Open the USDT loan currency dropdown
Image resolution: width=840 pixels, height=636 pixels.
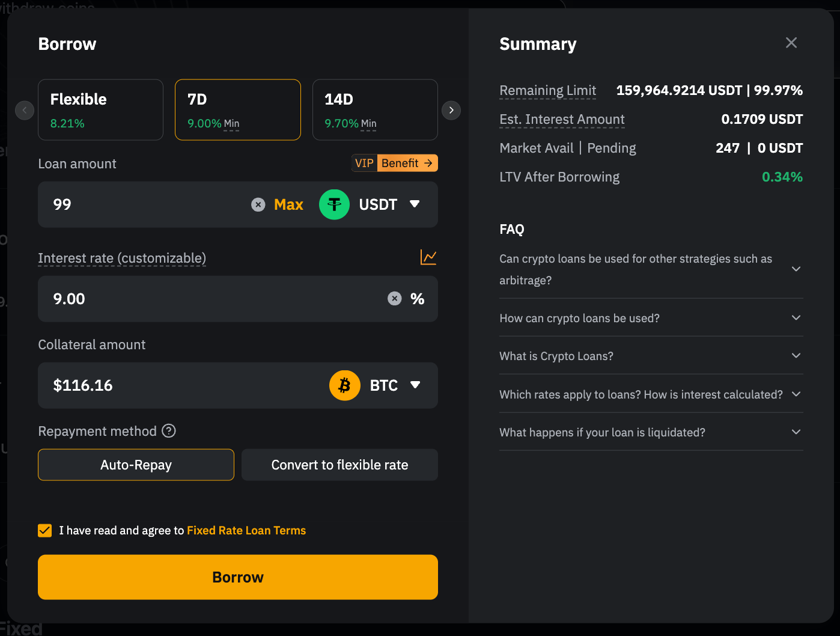(415, 204)
